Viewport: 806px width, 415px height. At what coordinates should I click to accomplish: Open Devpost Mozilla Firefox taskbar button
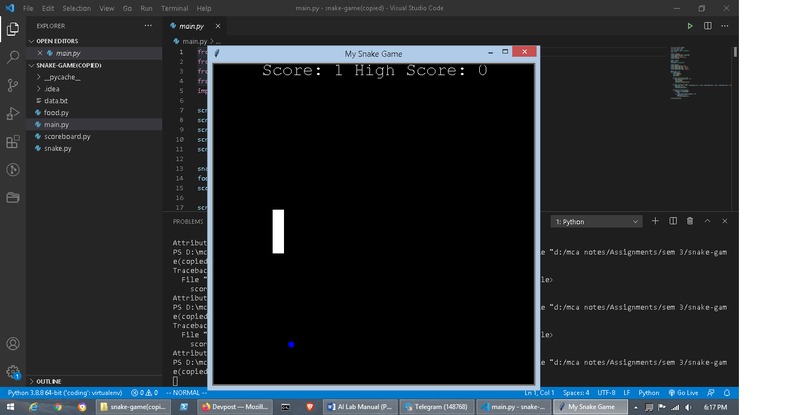point(234,407)
